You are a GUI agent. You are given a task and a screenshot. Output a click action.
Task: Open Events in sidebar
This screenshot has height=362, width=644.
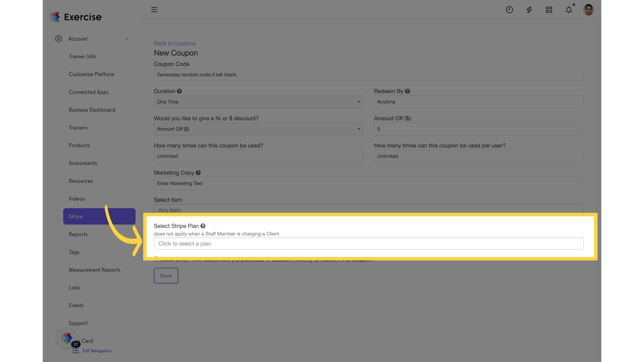76,305
